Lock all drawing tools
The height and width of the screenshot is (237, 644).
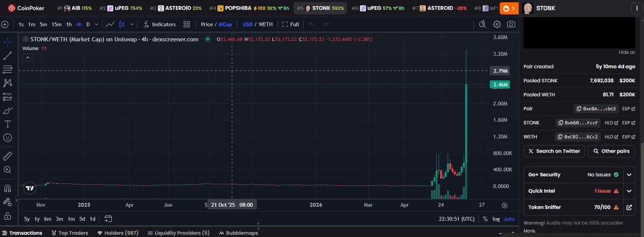8,216
